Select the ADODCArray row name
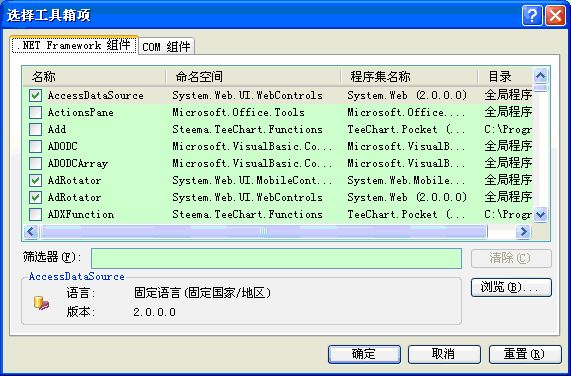Viewport: 571px width, 376px height. click(x=78, y=163)
